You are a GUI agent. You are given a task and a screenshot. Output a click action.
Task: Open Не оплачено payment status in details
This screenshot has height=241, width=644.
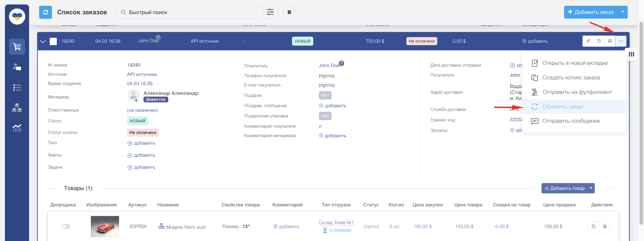(143, 133)
